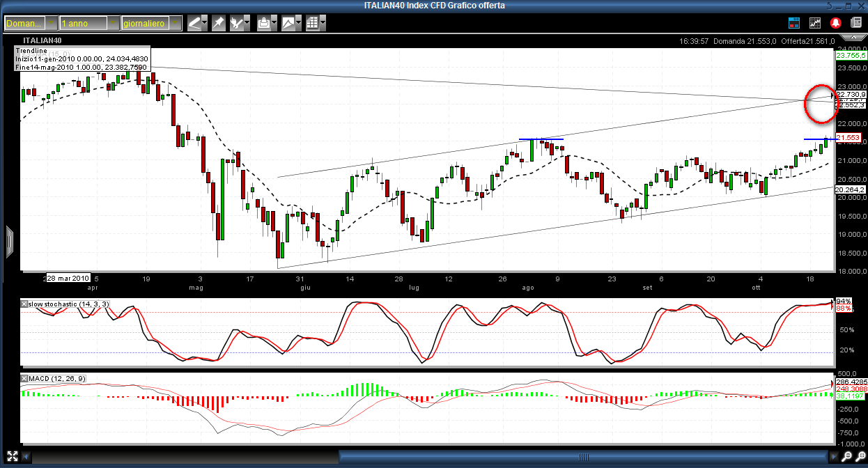The image size is (868, 468).
Task: Open the chart settings tools icon
Action: click(x=237, y=23)
